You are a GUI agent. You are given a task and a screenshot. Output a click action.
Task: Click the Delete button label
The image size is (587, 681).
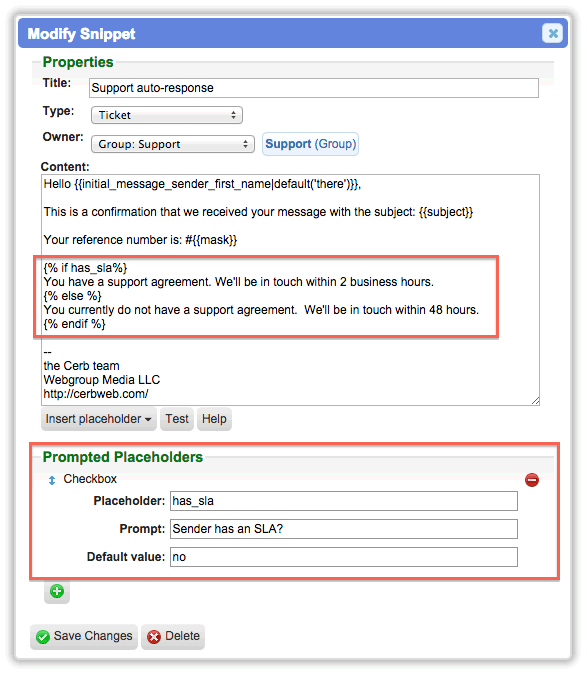(182, 636)
